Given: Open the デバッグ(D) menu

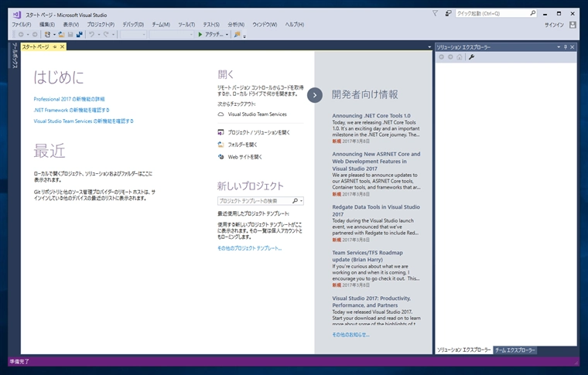Looking at the screenshot, I should click(133, 24).
